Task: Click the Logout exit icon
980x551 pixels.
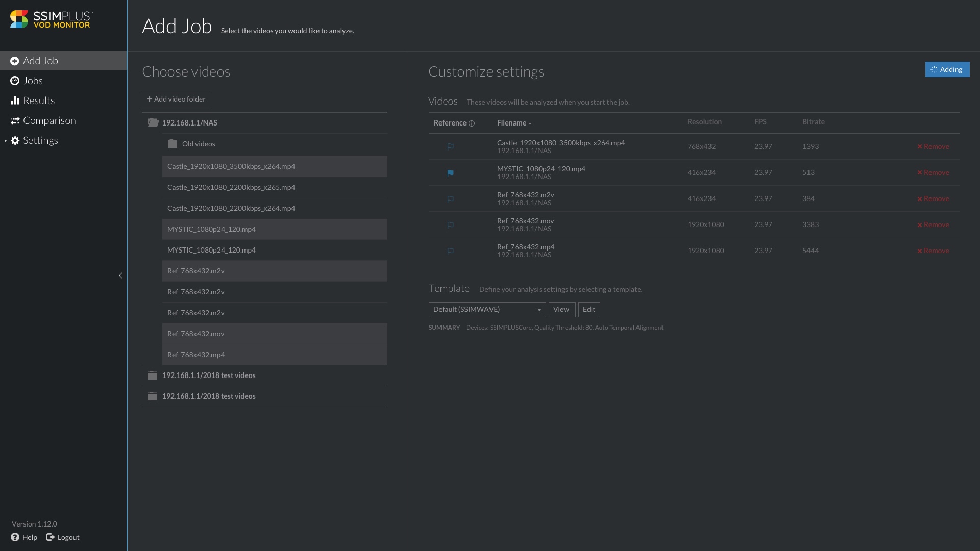Action: [x=50, y=537]
